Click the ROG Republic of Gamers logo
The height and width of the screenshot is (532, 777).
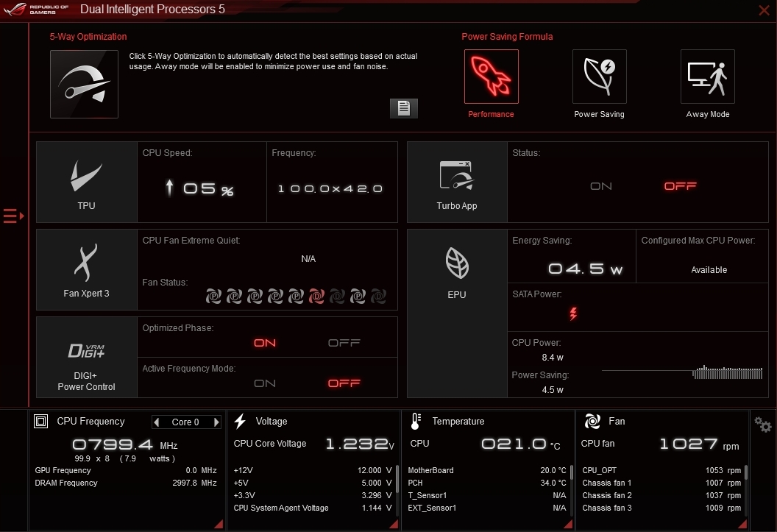(x=37, y=9)
